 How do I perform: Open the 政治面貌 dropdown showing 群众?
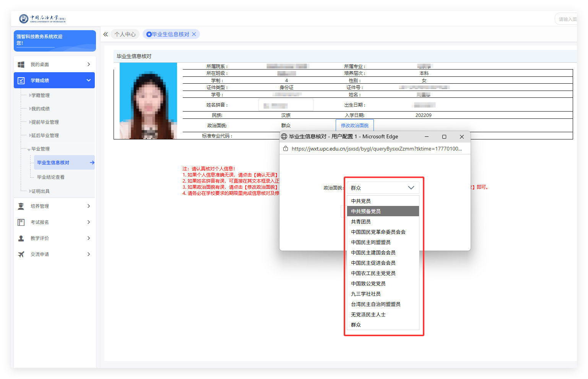click(x=383, y=188)
